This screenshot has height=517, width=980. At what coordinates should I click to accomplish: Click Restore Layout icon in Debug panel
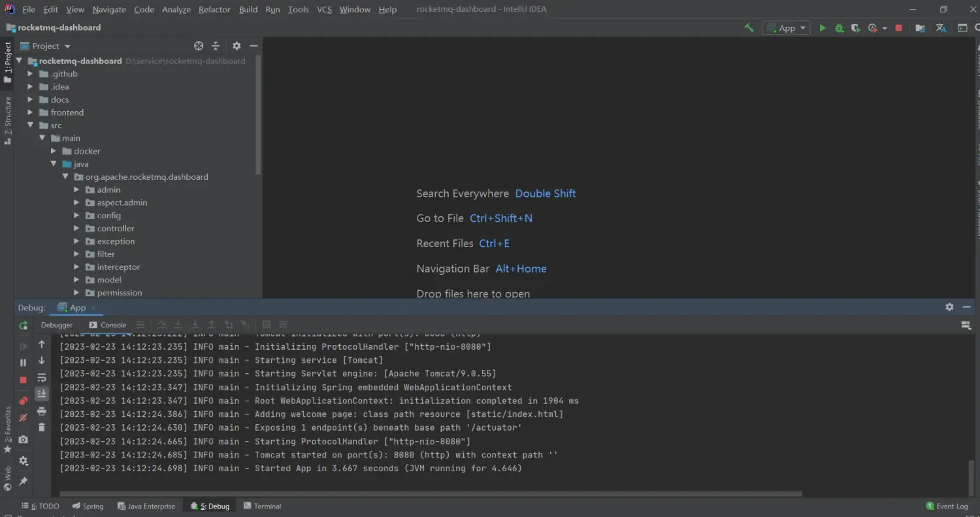tap(966, 325)
